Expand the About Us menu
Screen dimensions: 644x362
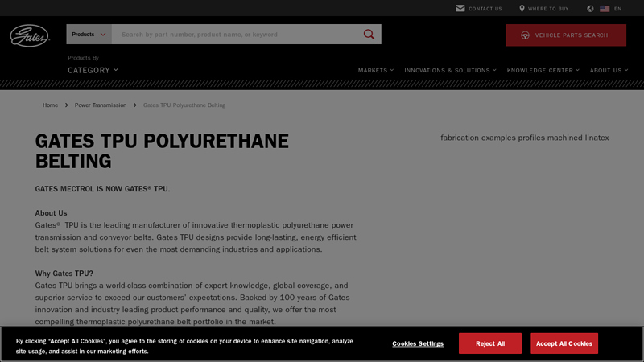point(609,70)
